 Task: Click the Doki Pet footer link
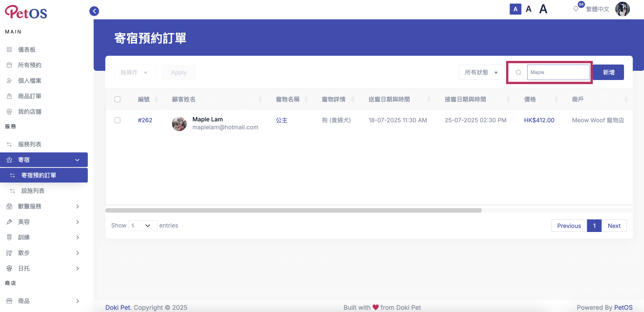tap(118, 307)
